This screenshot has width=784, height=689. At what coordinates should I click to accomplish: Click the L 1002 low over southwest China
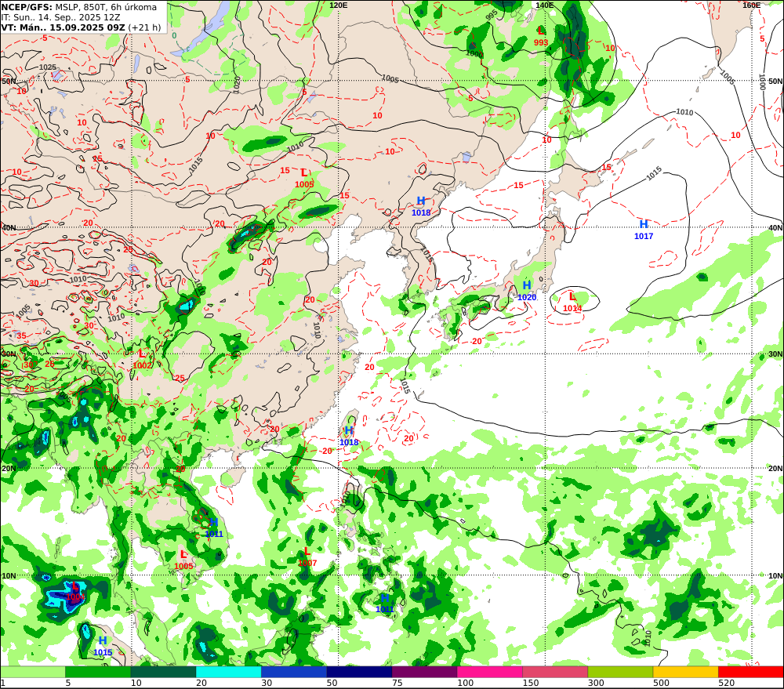click(x=142, y=360)
